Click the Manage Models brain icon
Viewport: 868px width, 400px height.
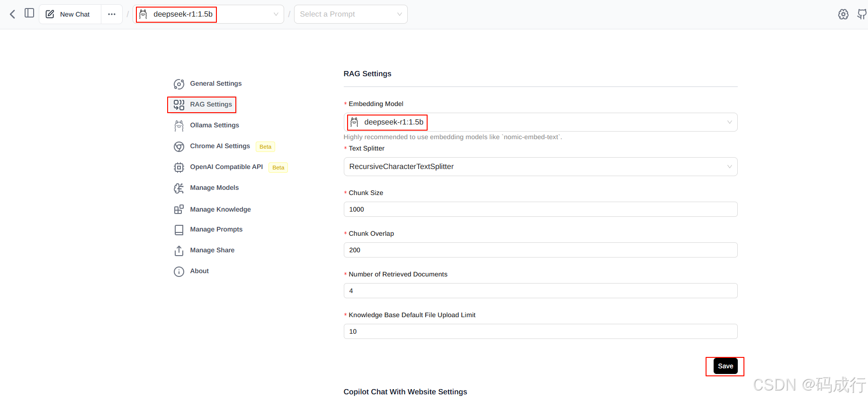(179, 188)
